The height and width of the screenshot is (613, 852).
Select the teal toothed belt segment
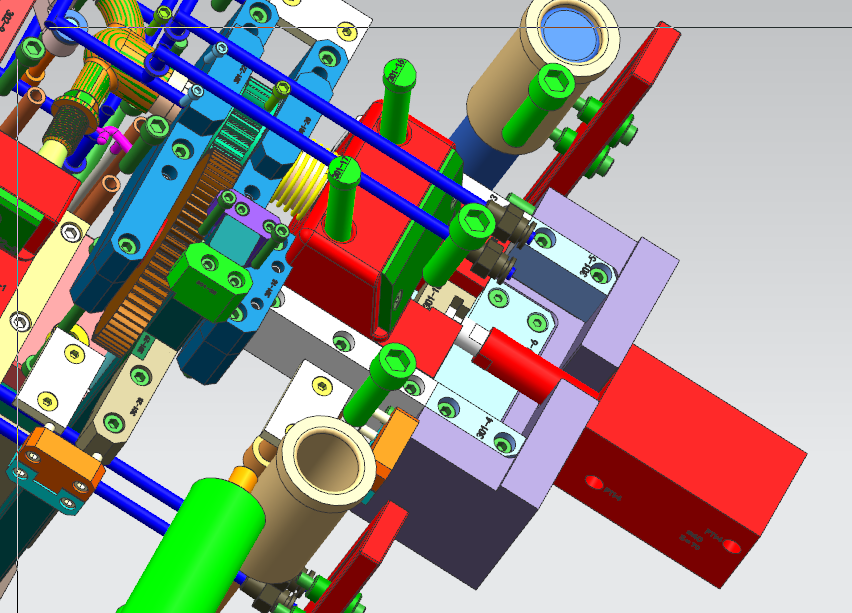[241, 126]
